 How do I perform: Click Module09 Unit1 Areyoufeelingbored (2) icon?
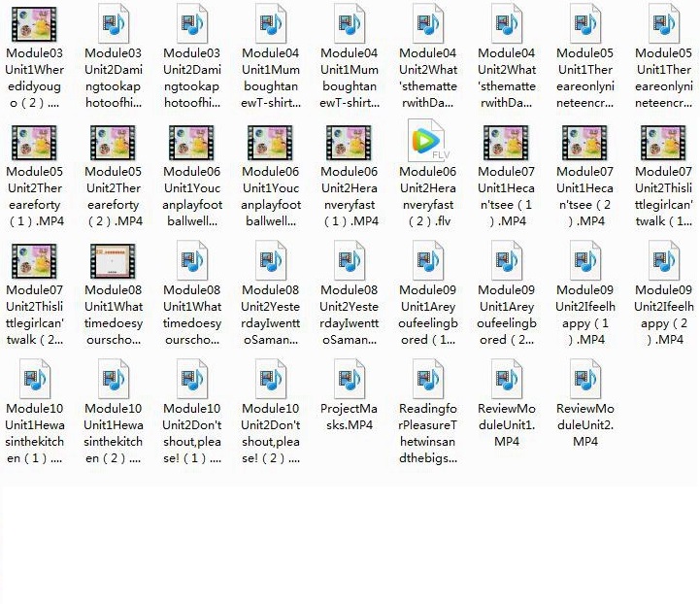click(x=506, y=259)
